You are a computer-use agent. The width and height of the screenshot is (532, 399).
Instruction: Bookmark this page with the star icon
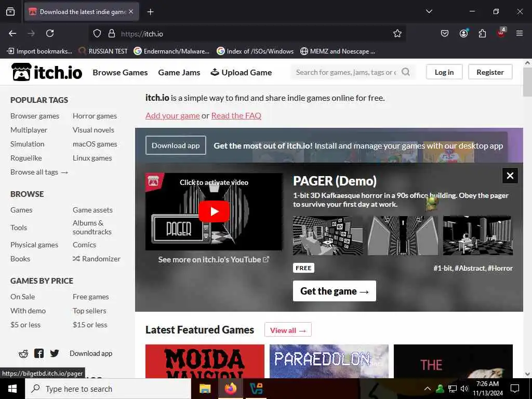pyautogui.click(x=397, y=33)
